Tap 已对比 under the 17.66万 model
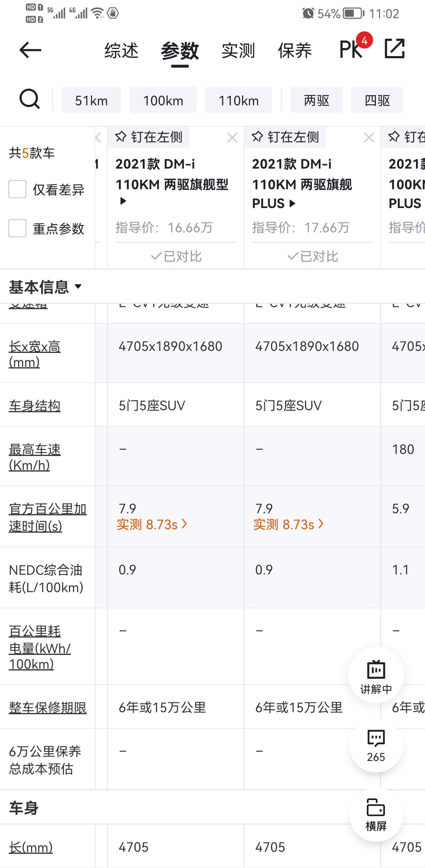The image size is (425, 868). tap(313, 256)
